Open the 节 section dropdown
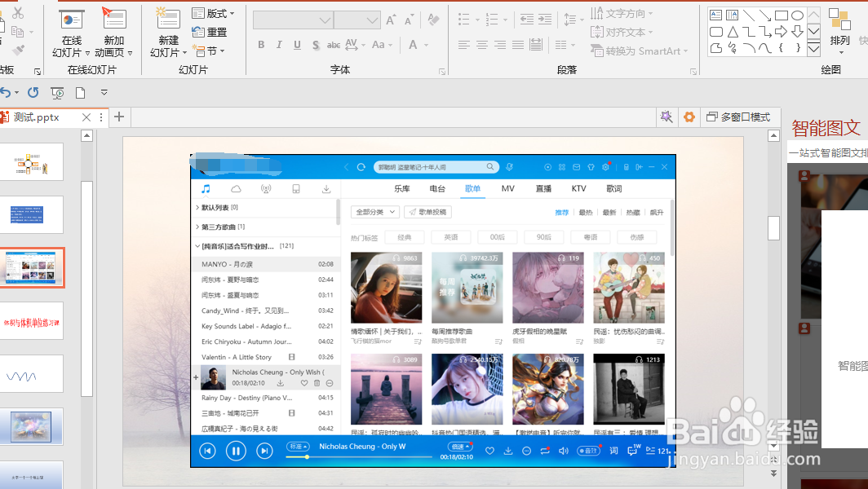 tap(209, 51)
